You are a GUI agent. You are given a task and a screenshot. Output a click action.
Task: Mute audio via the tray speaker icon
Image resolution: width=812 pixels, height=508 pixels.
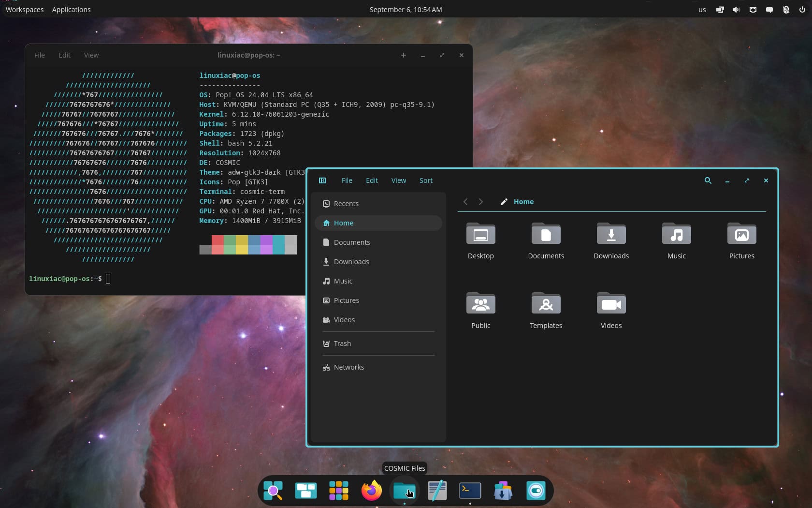(736, 10)
